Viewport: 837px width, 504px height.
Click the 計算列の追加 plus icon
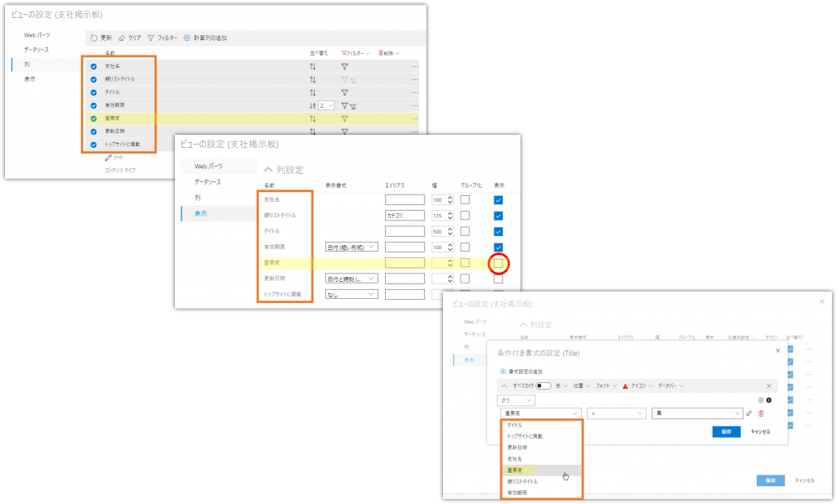point(187,38)
